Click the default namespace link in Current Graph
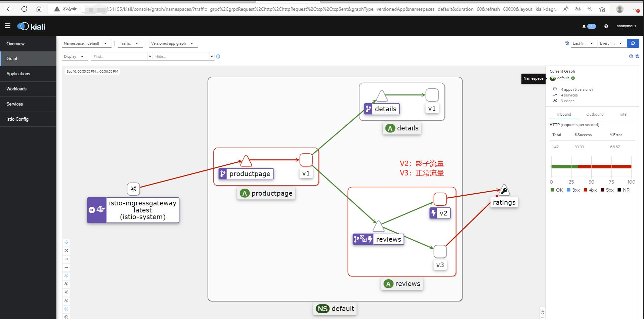Image resolution: width=644 pixels, height=319 pixels. (563, 78)
